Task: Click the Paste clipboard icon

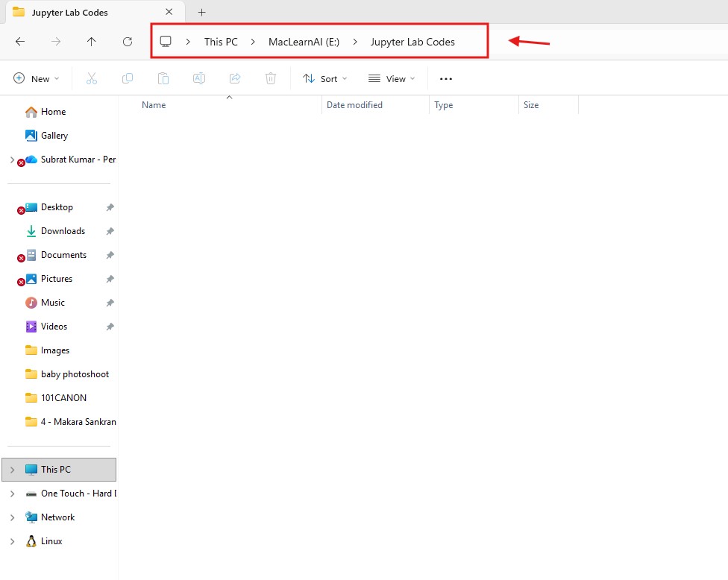Action: point(163,78)
